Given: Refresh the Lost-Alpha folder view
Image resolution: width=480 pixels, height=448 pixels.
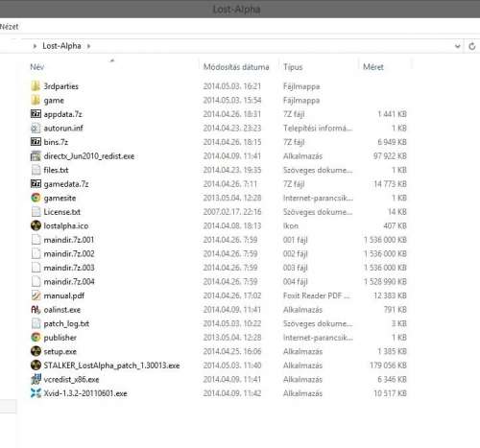Looking at the screenshot, I should (x=472, y=46).
